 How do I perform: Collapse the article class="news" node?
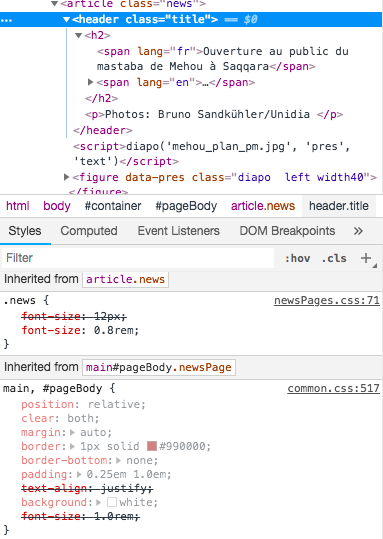(x=54, y=4)
